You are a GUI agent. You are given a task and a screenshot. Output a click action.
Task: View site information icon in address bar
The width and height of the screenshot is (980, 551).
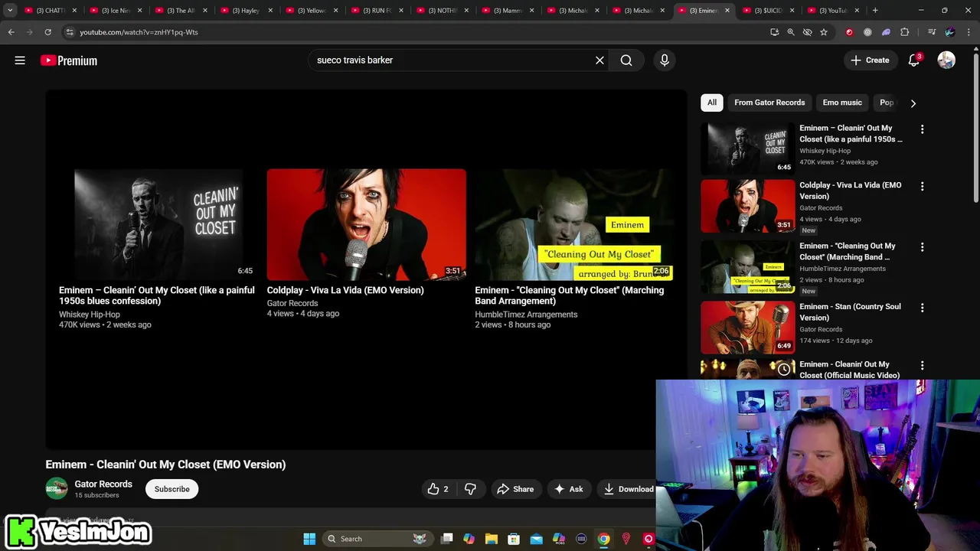(x=70, y=32)
